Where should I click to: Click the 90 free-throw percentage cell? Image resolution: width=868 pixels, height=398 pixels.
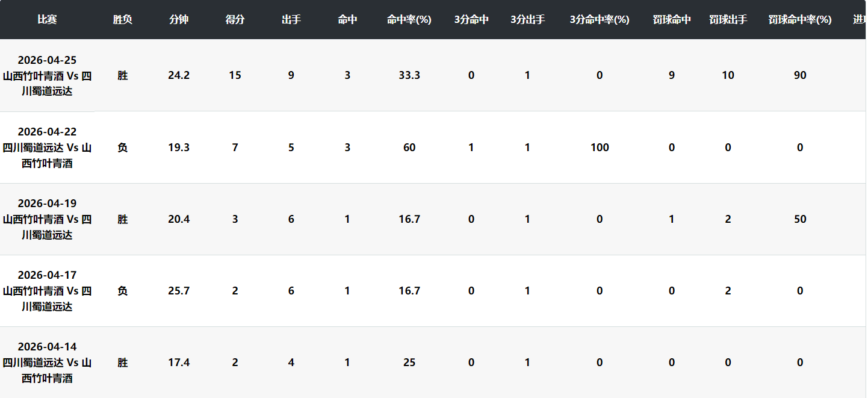[800, 75]
